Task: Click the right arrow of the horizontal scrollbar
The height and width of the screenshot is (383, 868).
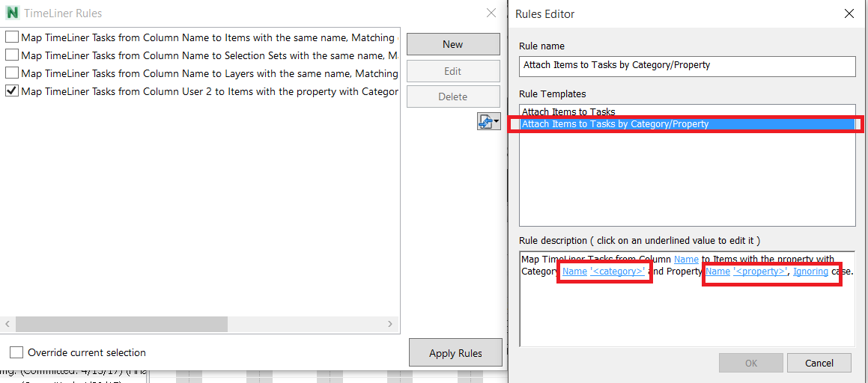Action: click(390, 324)
